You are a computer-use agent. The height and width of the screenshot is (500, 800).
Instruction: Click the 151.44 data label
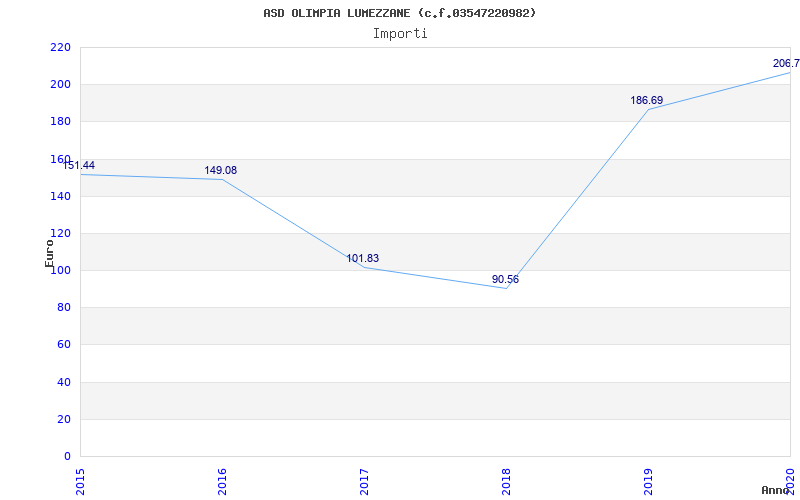(79, 165)
